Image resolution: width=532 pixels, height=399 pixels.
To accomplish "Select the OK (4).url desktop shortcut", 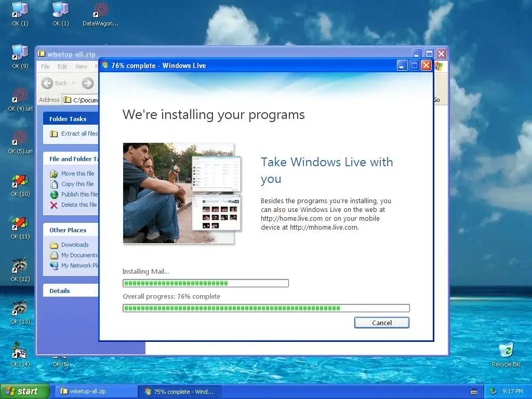I will 20,99.
